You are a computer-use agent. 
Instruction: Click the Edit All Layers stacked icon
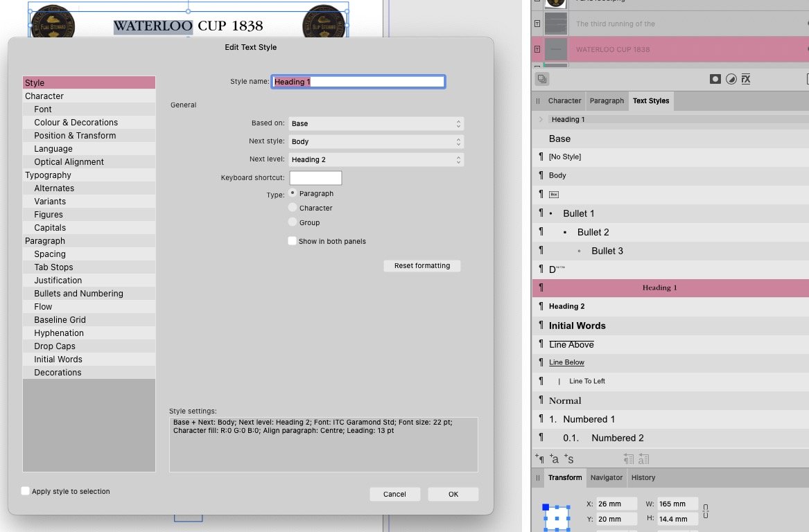(x=542, y=79)
